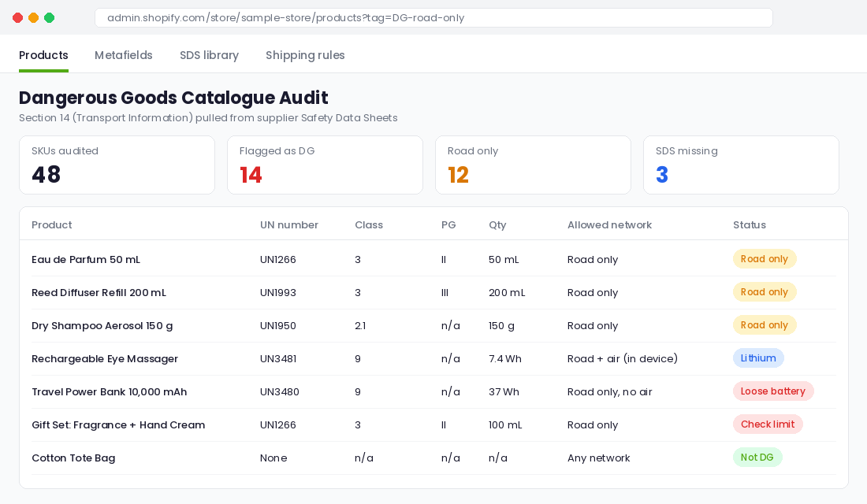Open the Products tab
The width and height of the screenshot is (867, 504).
[43, 55]
